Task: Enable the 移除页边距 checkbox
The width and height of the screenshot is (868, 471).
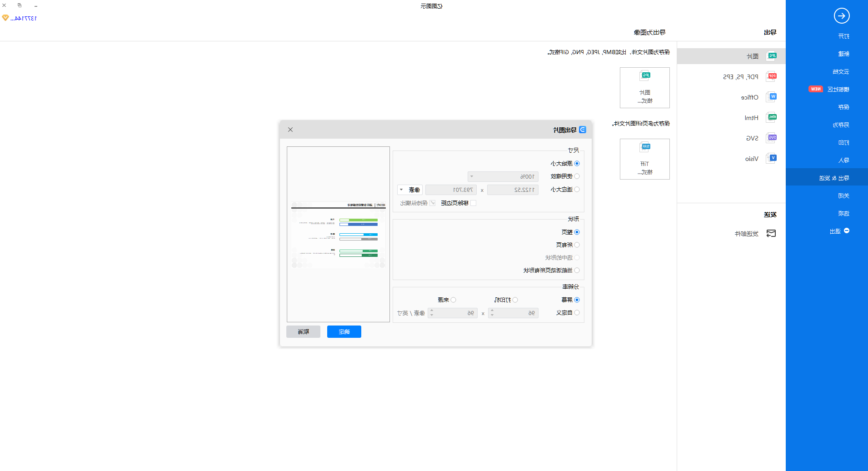Action: [x=474, y=203]
